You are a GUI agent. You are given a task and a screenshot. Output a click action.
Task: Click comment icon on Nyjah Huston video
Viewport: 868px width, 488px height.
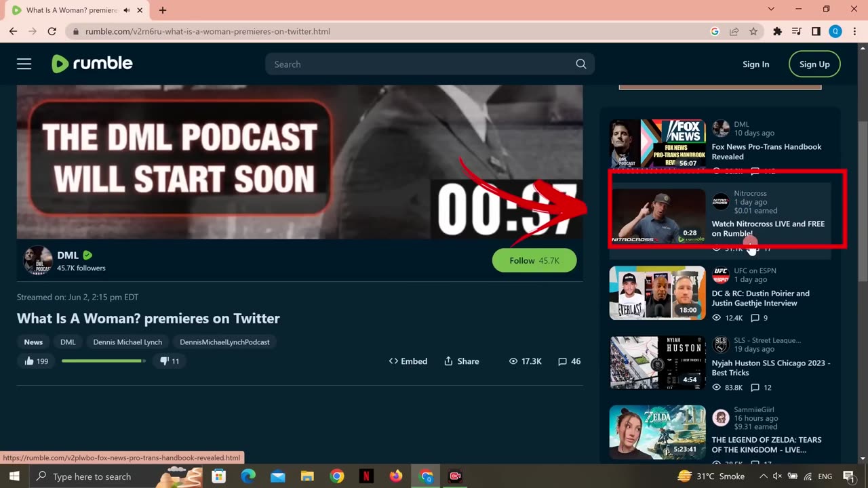(x=755, y=388)
